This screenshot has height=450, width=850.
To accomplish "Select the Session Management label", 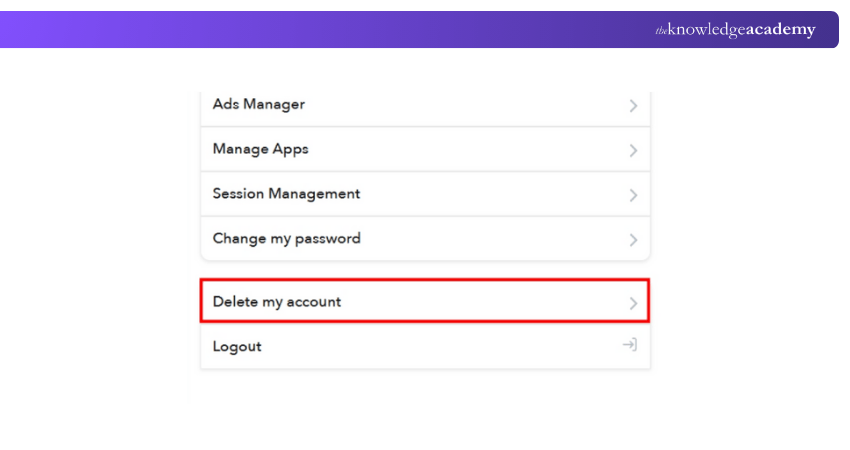I will (x=286, y=194).
